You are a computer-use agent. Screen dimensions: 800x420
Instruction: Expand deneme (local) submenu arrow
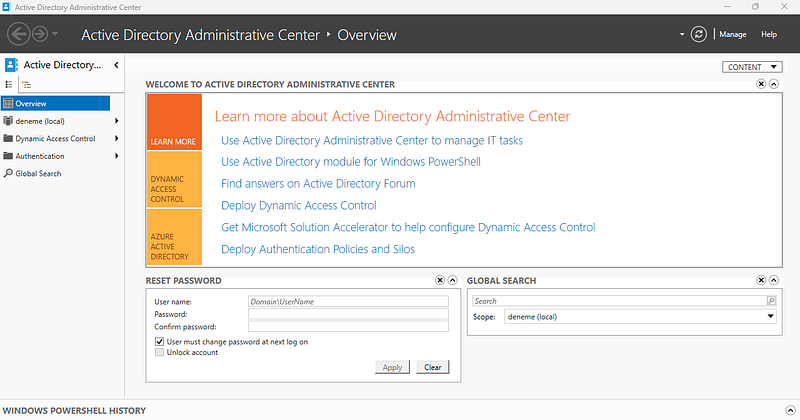point(117,121)
